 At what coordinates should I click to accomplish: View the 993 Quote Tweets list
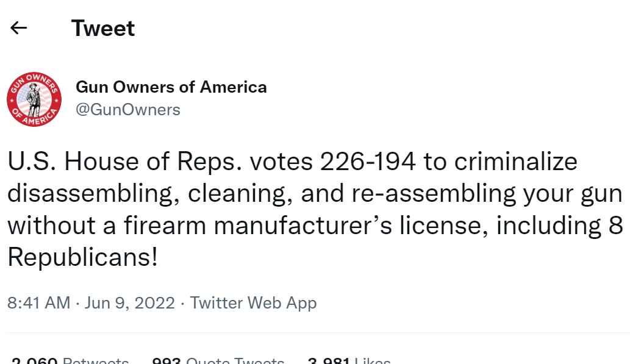coord(218,360)
